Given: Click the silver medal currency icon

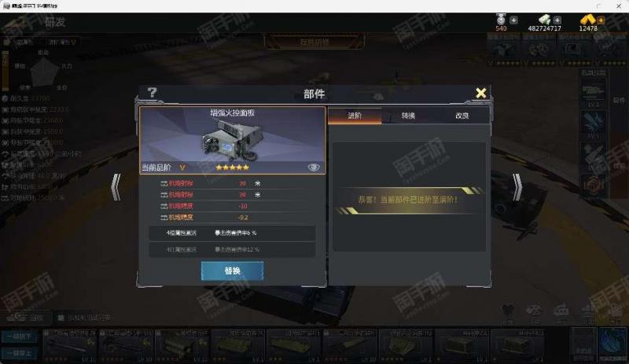Looking at the screenshot, I should [501, 19].
